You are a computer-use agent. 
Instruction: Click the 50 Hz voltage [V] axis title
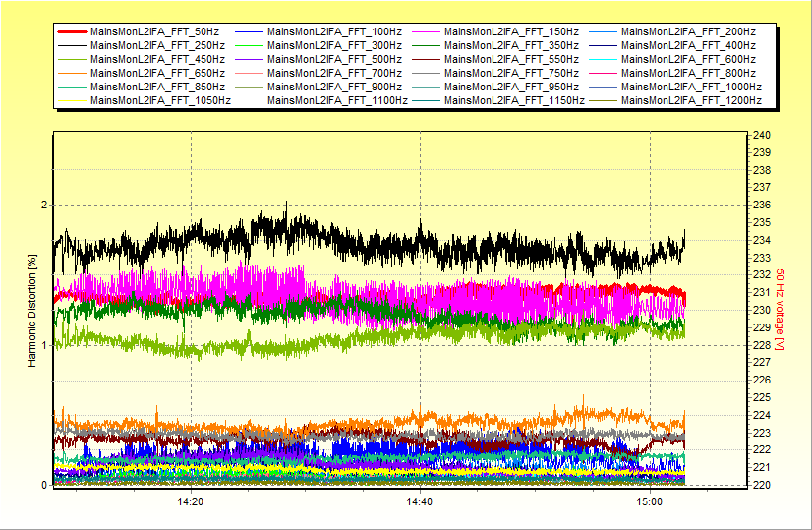click(780, 311)
